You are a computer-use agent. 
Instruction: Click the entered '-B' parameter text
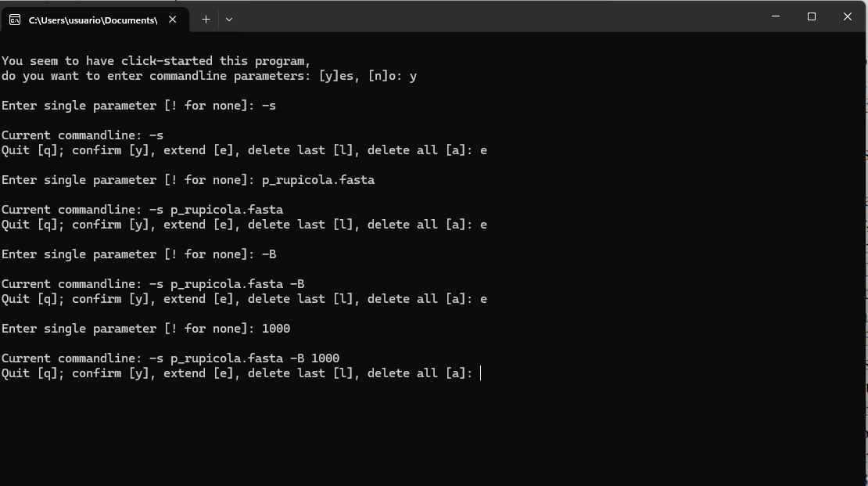click(x=268, y=254)
